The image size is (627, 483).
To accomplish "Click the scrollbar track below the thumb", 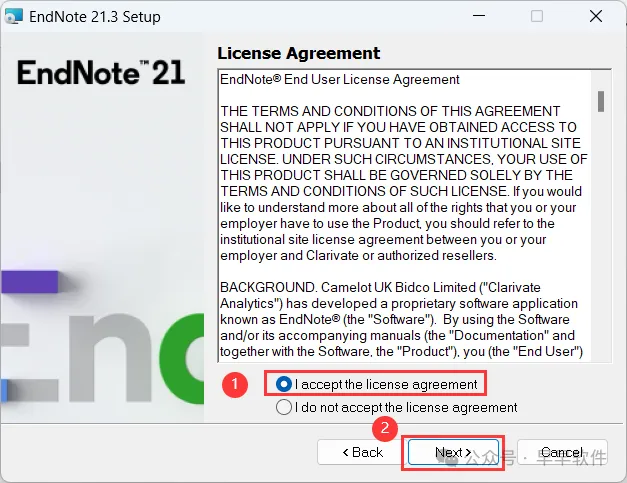I will [601, 236].
